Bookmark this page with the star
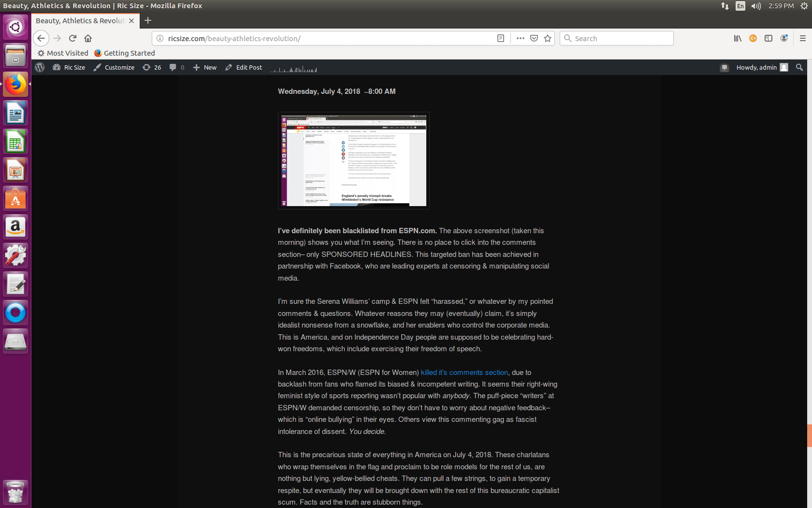 click(x=548, y=38)
